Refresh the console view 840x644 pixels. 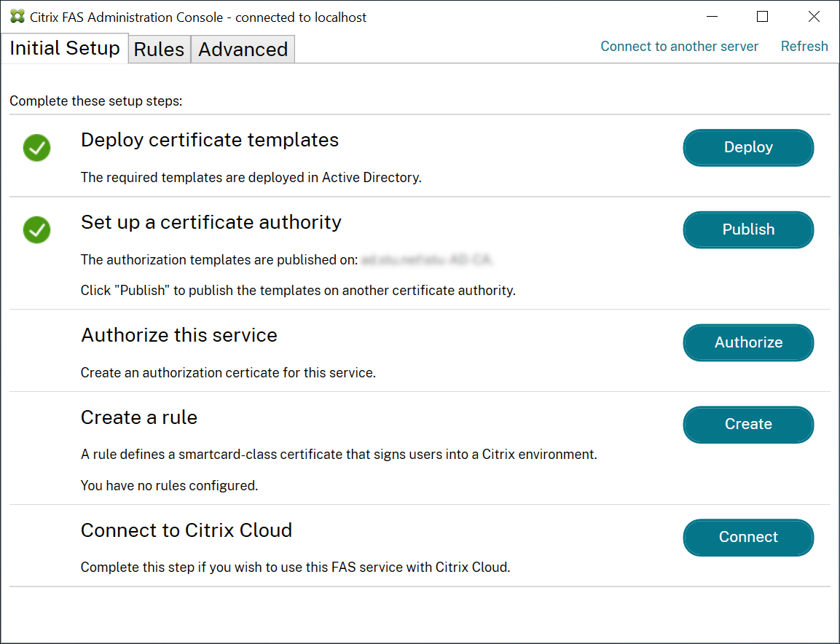(804, 47)
